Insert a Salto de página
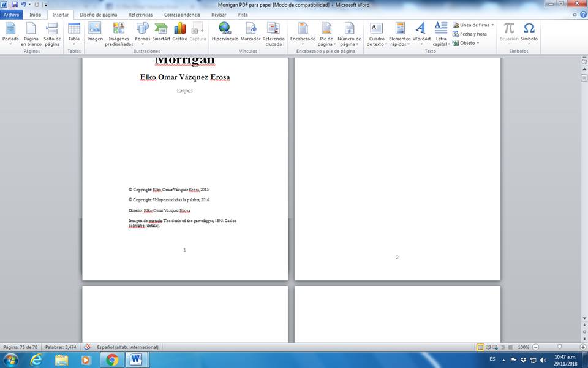The image size is (588, 368). (x=52, y=33)
